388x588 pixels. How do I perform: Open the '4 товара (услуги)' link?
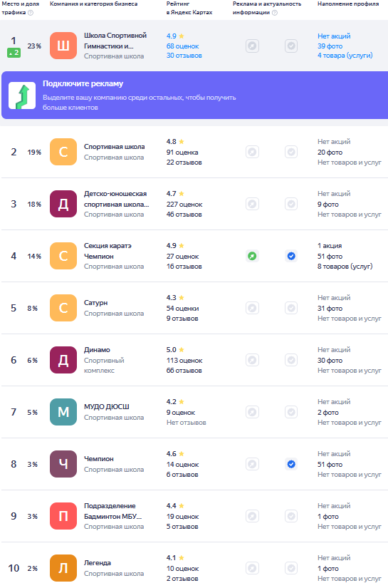(345, 56)
